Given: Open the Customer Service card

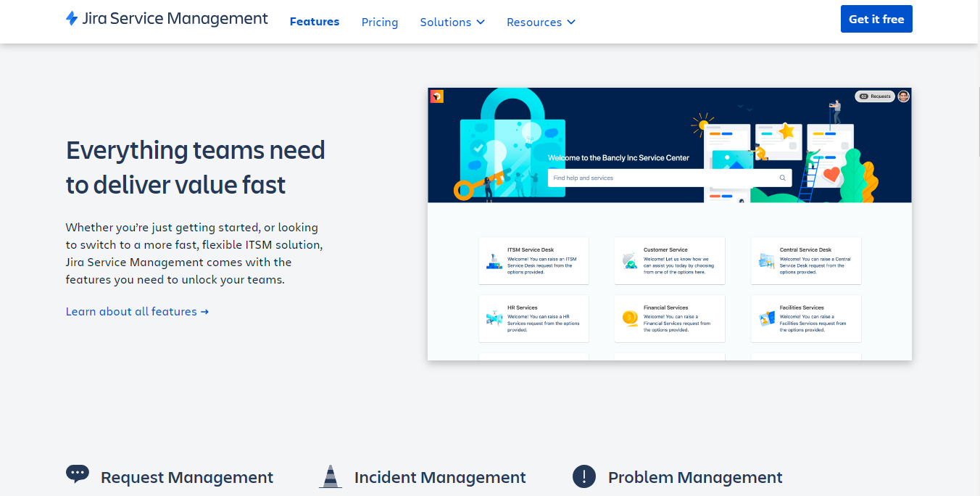Looking at the screenshot, I should pyautogui.click(x=670, y=261).
